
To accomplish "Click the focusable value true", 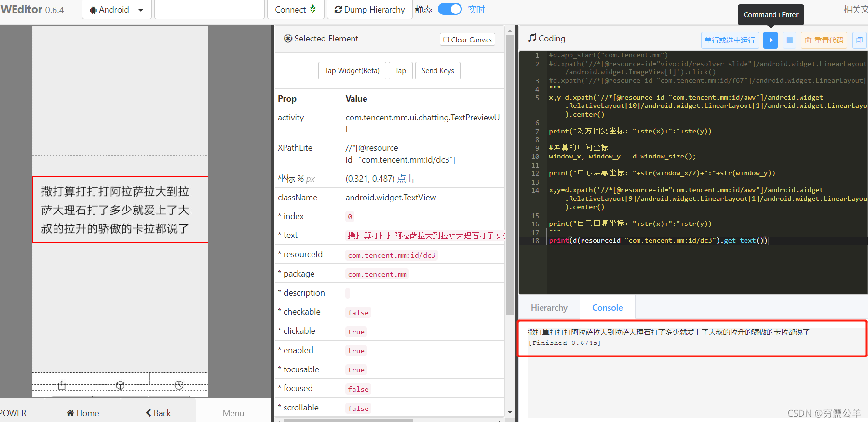I will (356, 370).
